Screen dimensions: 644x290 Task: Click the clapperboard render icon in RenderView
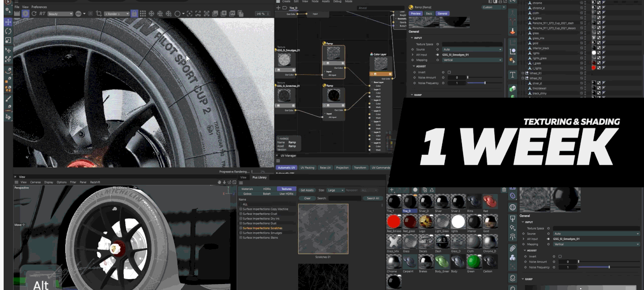point(17,14)
